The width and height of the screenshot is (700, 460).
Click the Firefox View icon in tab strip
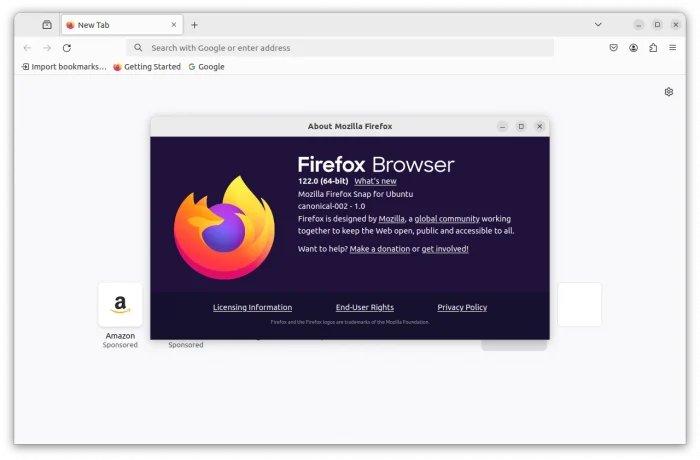pos(47,25)
